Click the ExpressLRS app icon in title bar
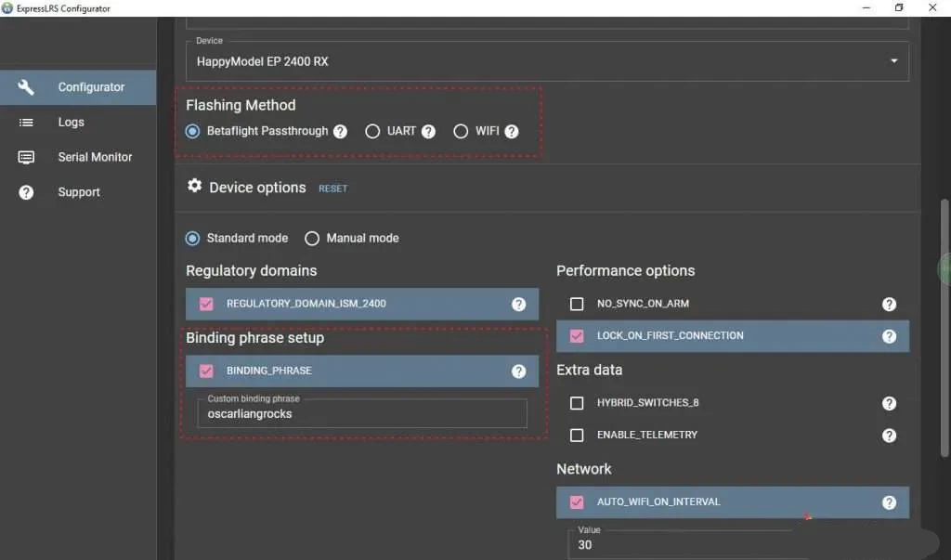This screenshot has width=951, height=560. [7, 7]
